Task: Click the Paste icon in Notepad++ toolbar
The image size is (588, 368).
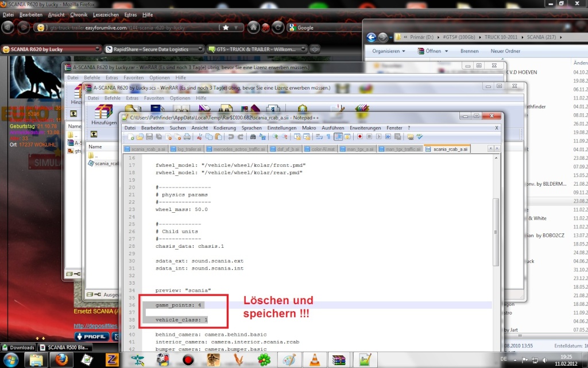Action: 218,137
